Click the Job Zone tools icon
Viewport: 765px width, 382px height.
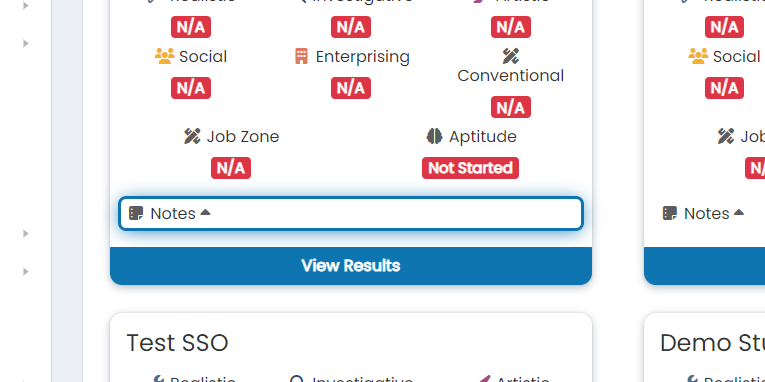coord(192,137)
